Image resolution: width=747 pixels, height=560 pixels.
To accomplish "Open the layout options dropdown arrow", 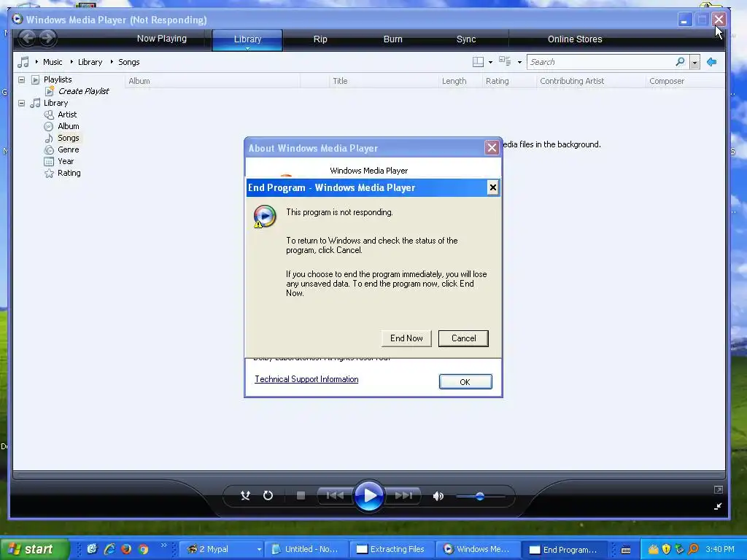I will point(490,63).
